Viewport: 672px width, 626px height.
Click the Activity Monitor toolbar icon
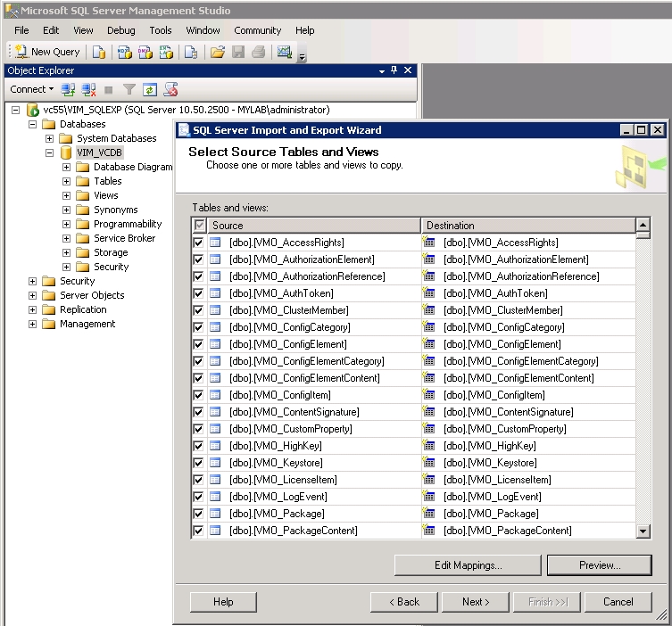284,53
